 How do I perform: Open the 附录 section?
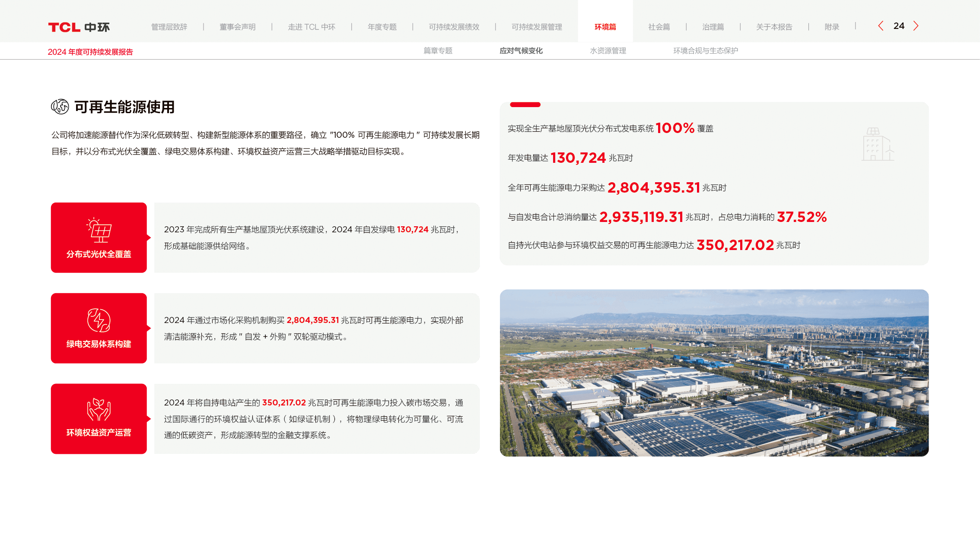coord(831,27)
